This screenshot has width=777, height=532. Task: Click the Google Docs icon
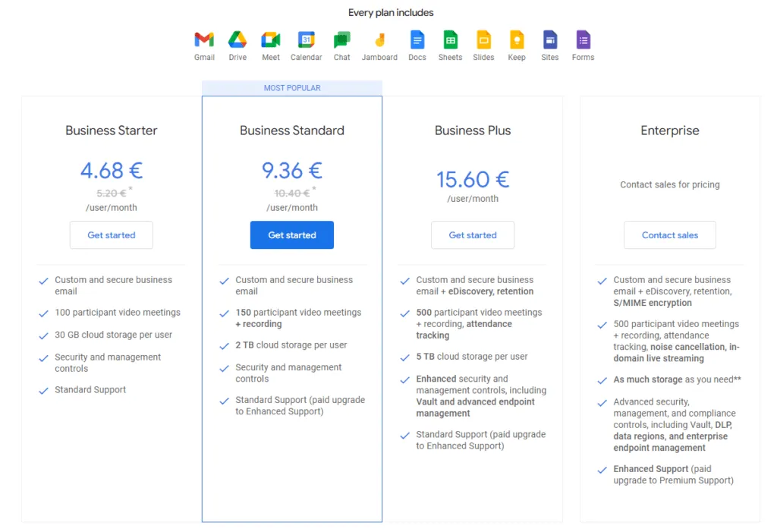point(417,40)
